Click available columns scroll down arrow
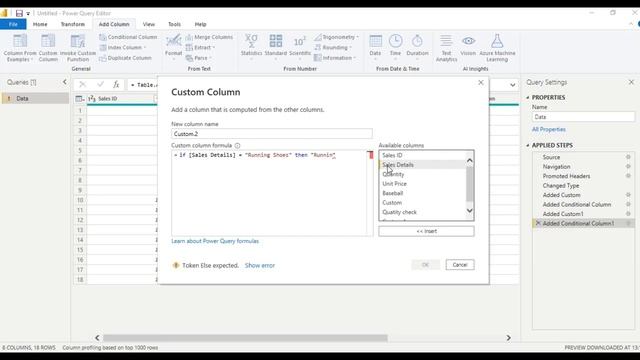The image size is (640, 360). click(x=469, y=211)
